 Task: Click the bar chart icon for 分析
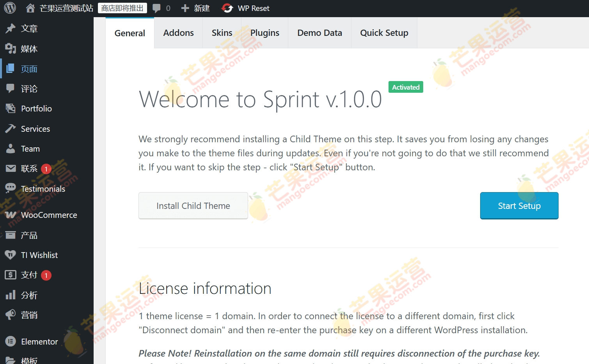(11, 295)
